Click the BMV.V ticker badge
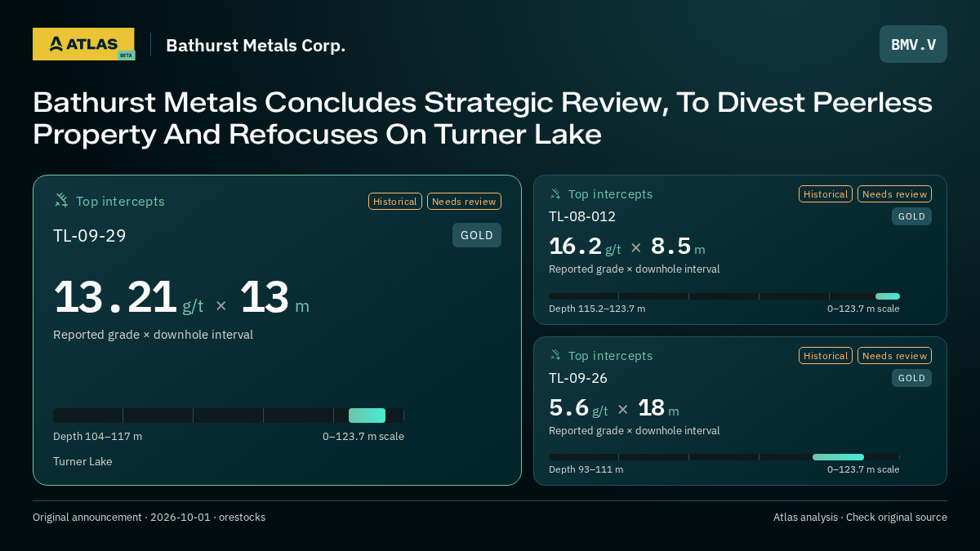Image resolution: width=980 pixels, height=551 pixels. click(913, 44)
